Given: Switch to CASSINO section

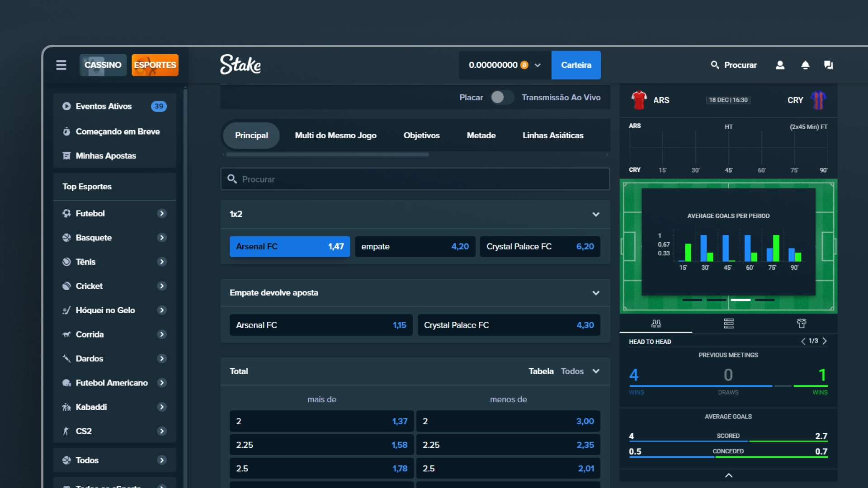Looking at the screenshot, I should click(x=103, y=65).
